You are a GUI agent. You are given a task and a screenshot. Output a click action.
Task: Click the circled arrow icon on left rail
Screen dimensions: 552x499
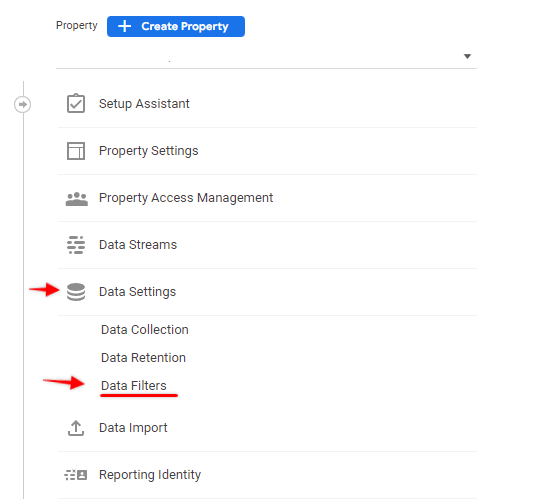(23, 105)
